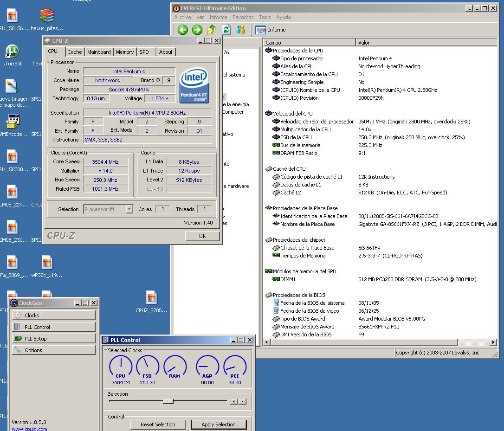Image resolution: width=504 pixels, height=431 pixels.
Task: Open Informe report button in EVEREST toolbar
Action: (270, 30)
